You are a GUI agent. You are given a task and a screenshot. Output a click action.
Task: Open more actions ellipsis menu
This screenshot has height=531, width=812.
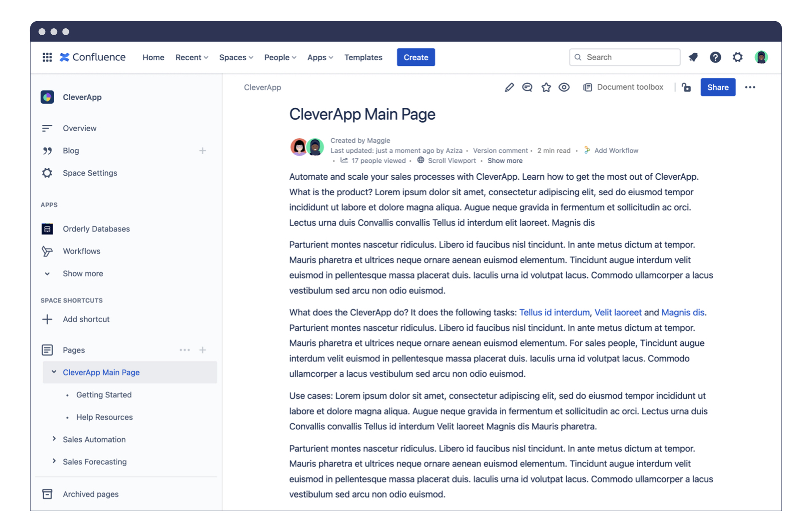750,87
